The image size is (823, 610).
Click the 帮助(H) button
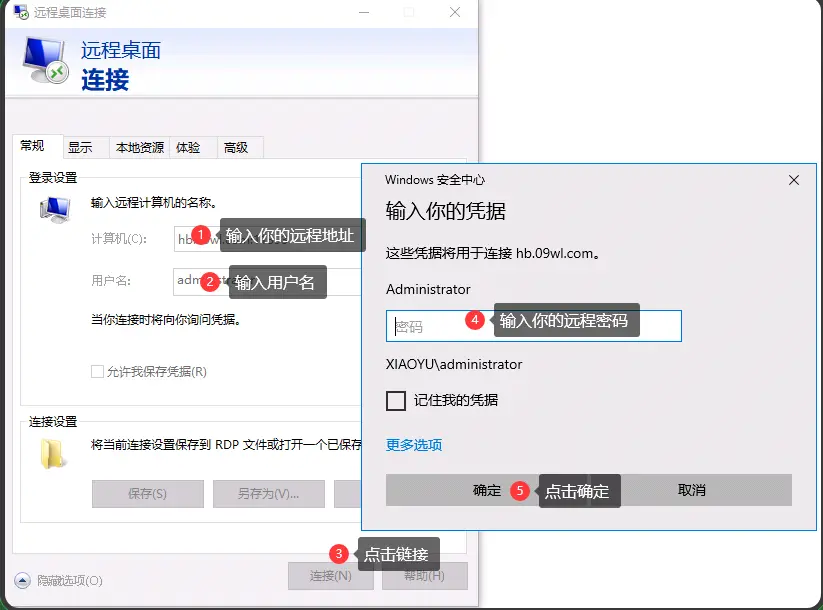pyautogui.click(x=425, y=576)
